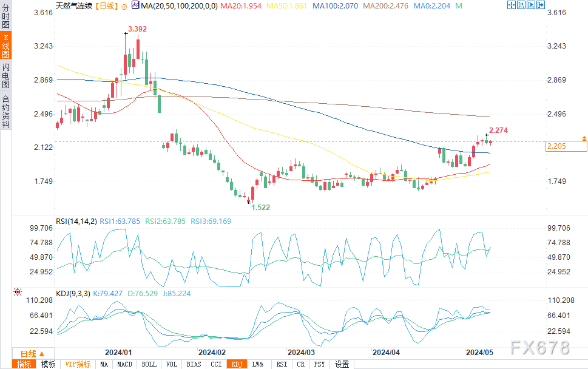Click the 3.392 high price label
Viewport: 588px width, 369px height.
(137, 29)
